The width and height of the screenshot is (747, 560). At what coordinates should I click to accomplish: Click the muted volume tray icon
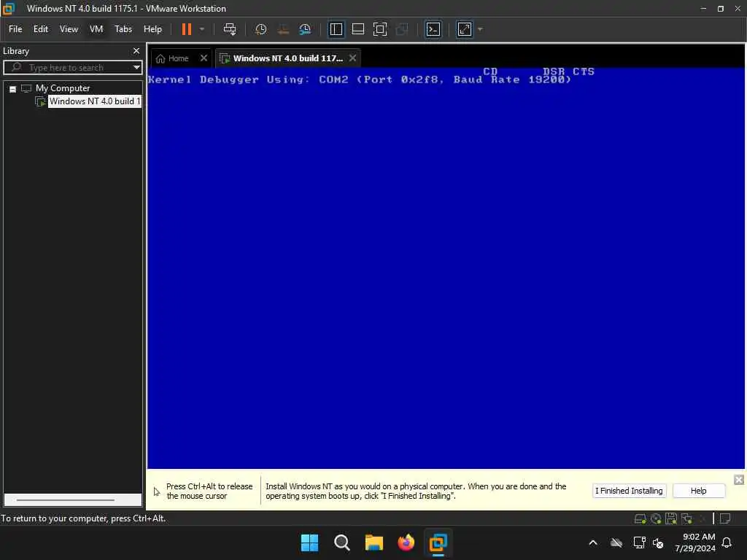658,542
